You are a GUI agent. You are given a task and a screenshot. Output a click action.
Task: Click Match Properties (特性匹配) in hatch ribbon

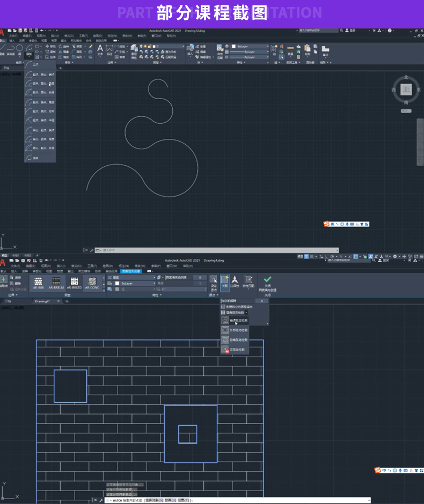coord(248,281)
